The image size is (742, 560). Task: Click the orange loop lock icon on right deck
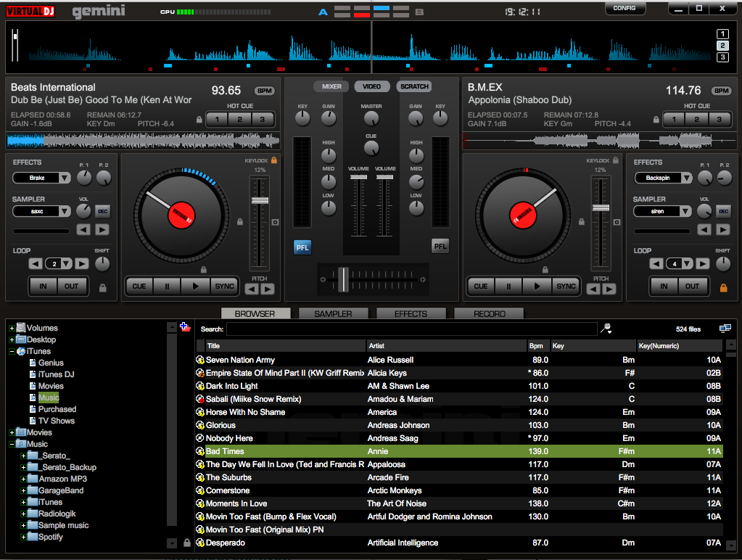pyautogui.click(x=722, y=288)
